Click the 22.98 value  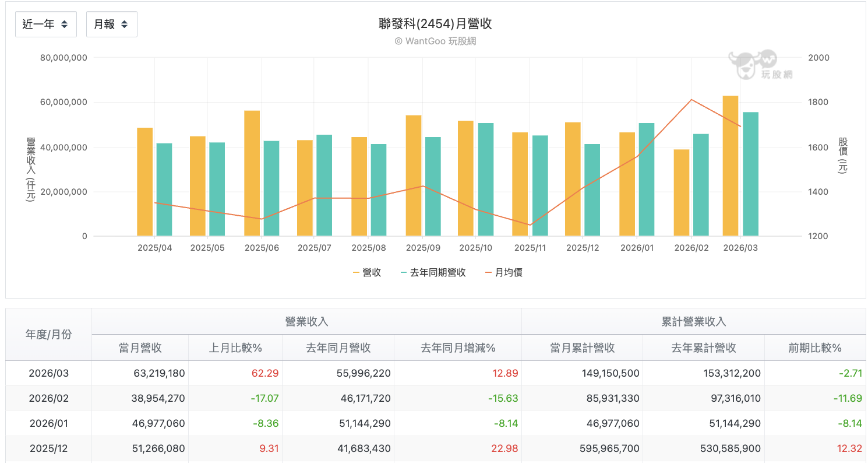[504, 448]
